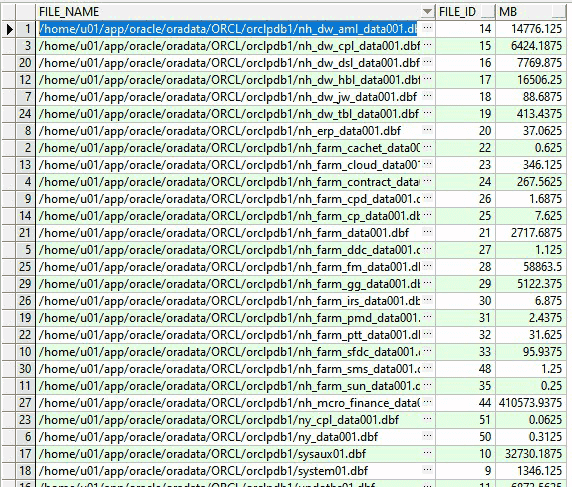
Task: Open ellipsis editor for nh_farm_ptt row
Action: (428, 335)
